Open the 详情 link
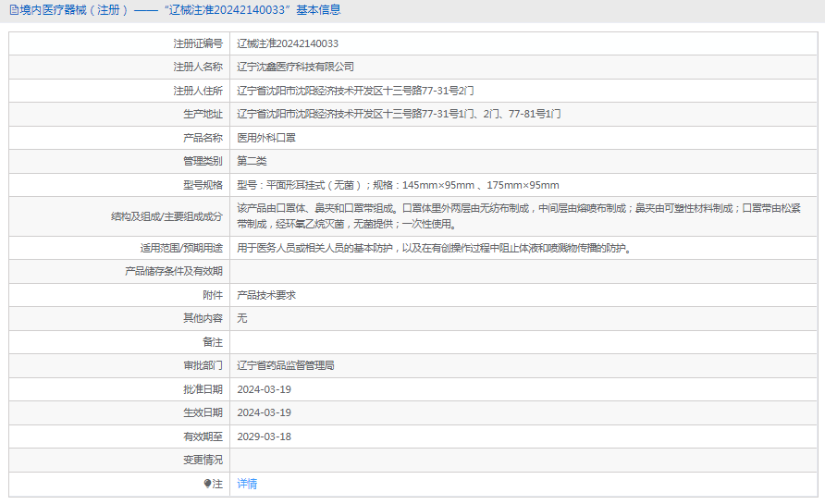Viewport: 825px width, 504px height. (247, 484)
